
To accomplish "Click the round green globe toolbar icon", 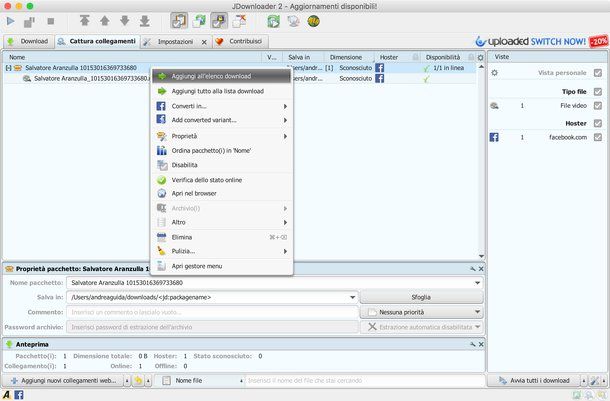I will [314, 21].
